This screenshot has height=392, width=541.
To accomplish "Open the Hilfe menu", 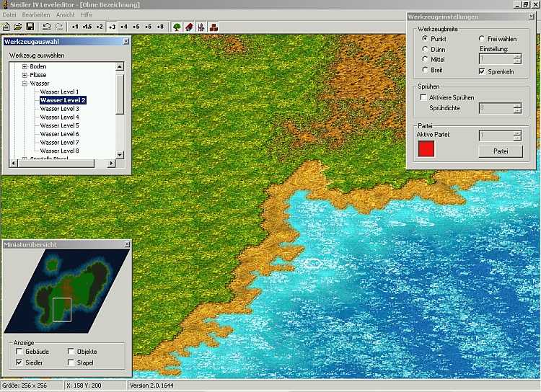I will click(x=87, y=15).
